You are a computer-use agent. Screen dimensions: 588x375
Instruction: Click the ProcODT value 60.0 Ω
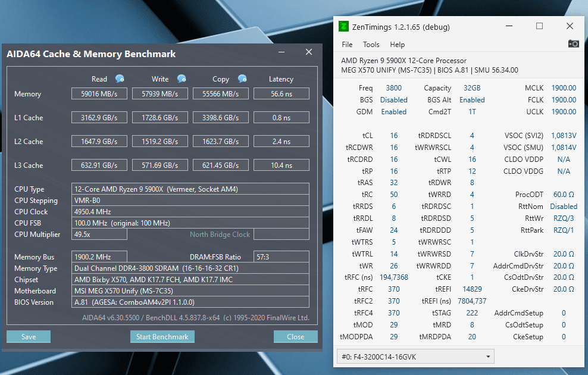[564, 195]
